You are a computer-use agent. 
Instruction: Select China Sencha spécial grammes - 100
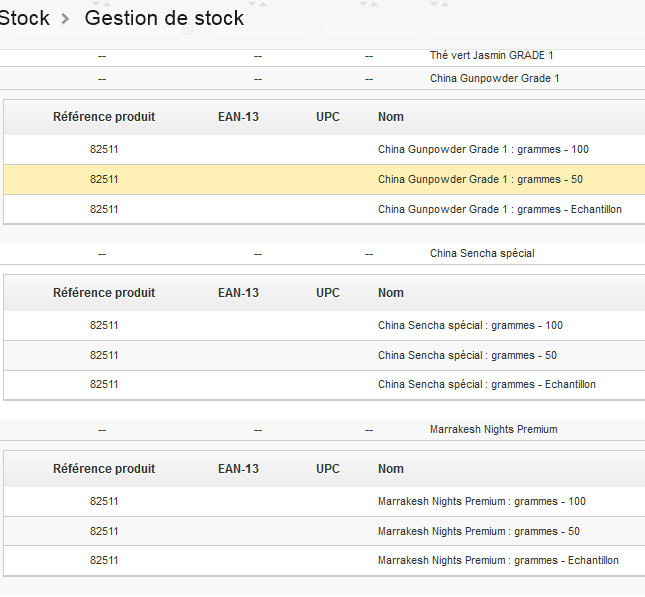pos(325,325)
